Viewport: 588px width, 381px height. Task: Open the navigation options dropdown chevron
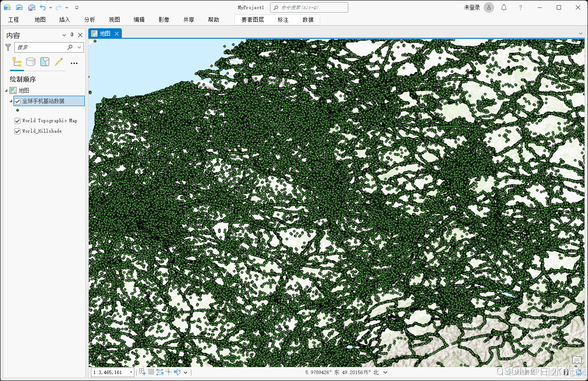pyautogui.click(x=186, y=372)
